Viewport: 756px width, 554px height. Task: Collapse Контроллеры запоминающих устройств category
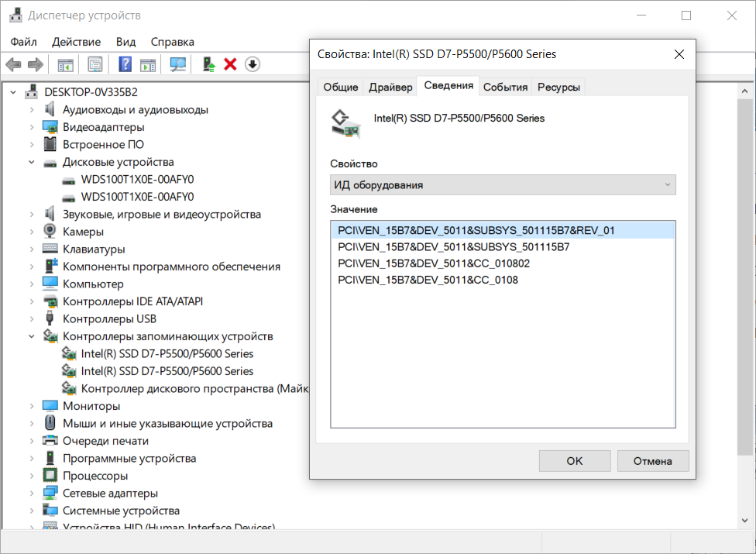[32, 336]
